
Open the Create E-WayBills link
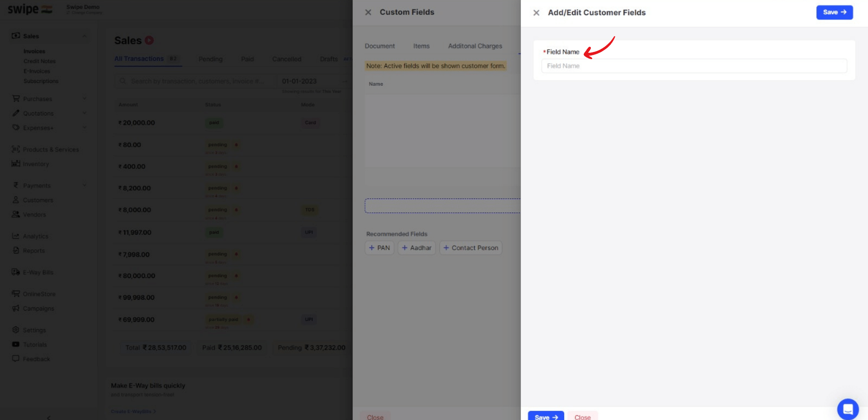133,411
